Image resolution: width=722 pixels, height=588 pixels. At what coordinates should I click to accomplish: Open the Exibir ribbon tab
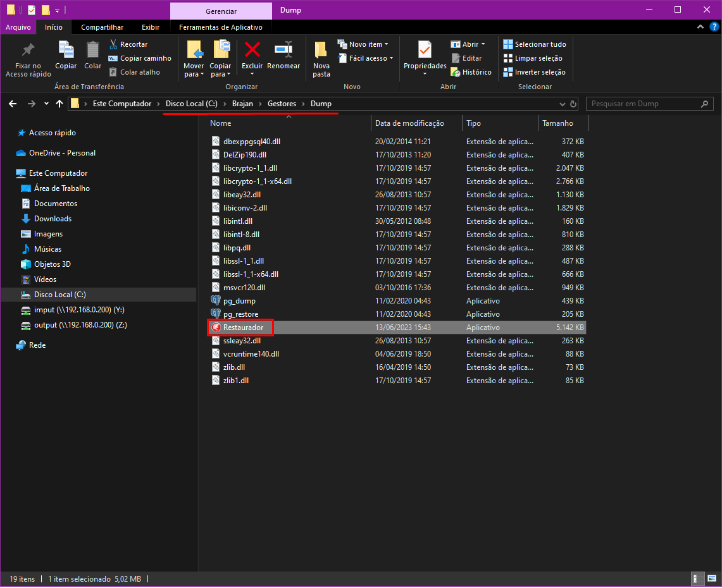[151, 27]
